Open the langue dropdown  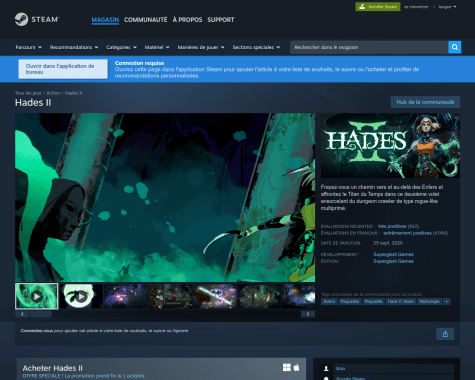pyautogui.click(x=447, y=7)
